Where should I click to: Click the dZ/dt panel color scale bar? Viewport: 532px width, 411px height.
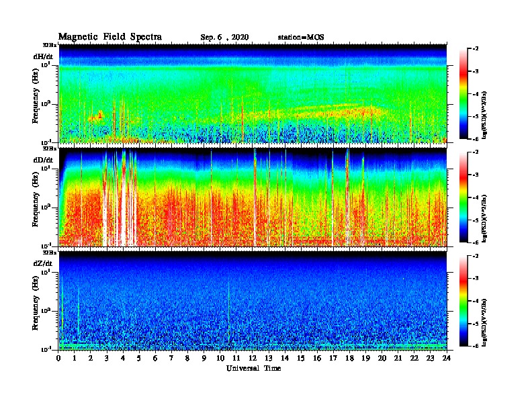click(x=463, y=301)
